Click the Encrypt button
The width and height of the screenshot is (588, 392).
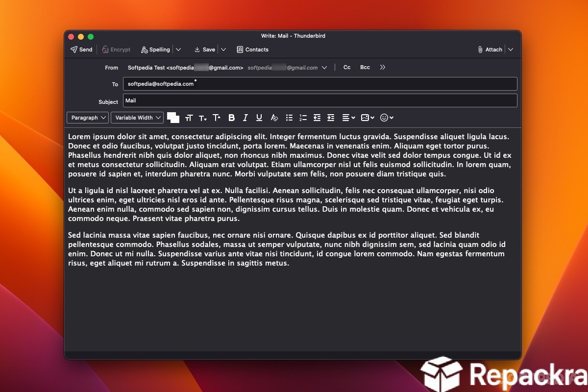116,49
